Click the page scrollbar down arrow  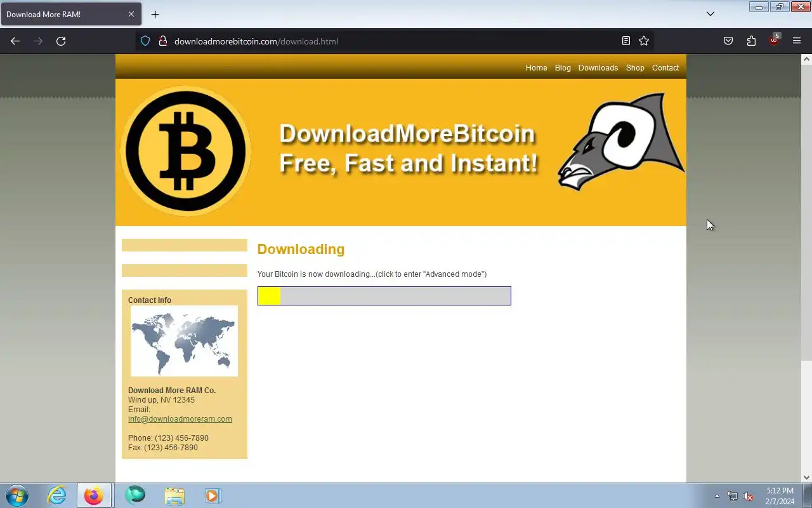806,478
